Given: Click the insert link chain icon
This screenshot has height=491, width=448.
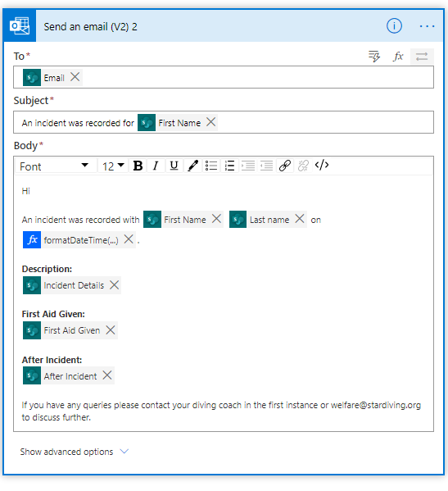Looking at the screenshot, I should point(285,166).
